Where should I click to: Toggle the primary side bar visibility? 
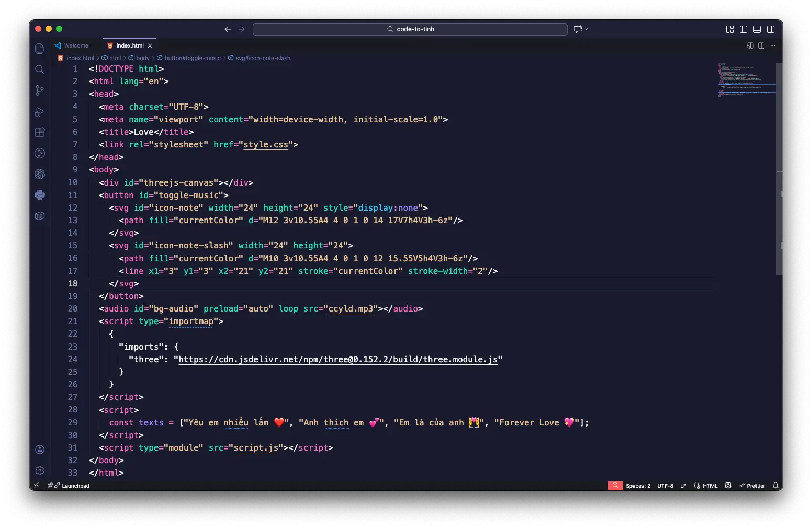pos(743,29)
